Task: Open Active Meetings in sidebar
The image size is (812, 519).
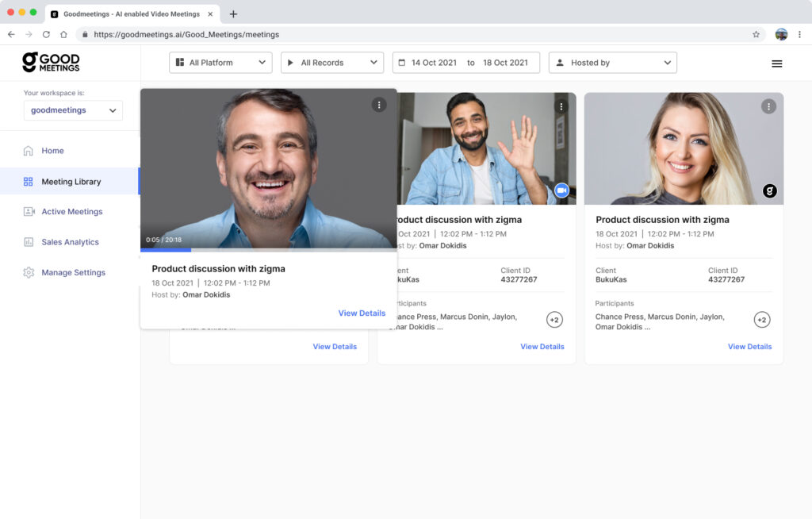Action: (71, 212)
